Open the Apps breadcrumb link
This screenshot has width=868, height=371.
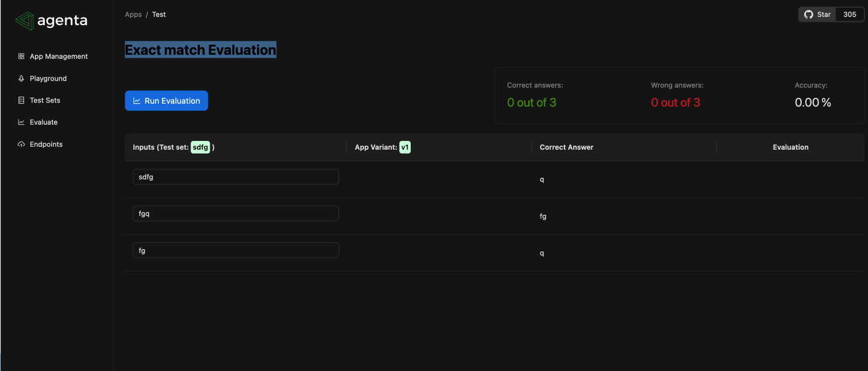point(133,14)
